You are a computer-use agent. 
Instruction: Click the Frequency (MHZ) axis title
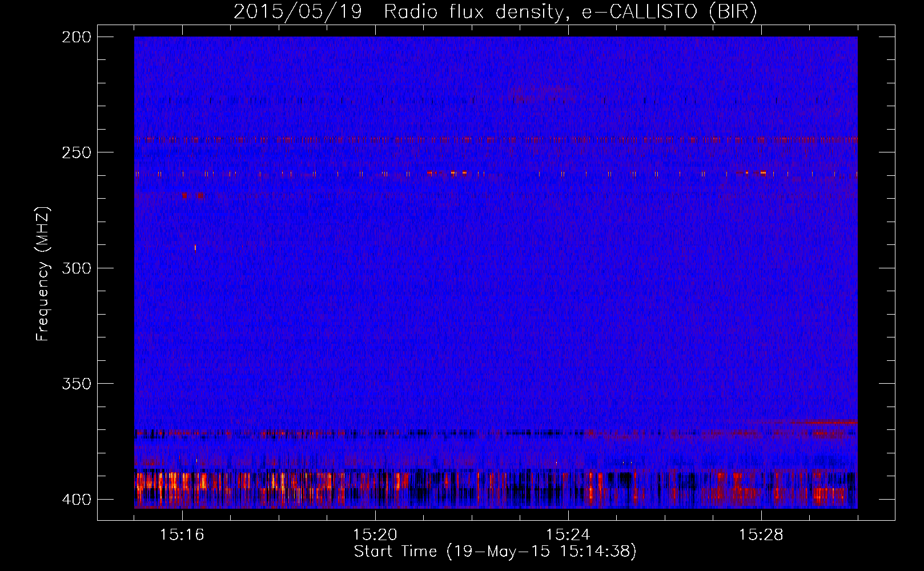[x=43, y=274]
